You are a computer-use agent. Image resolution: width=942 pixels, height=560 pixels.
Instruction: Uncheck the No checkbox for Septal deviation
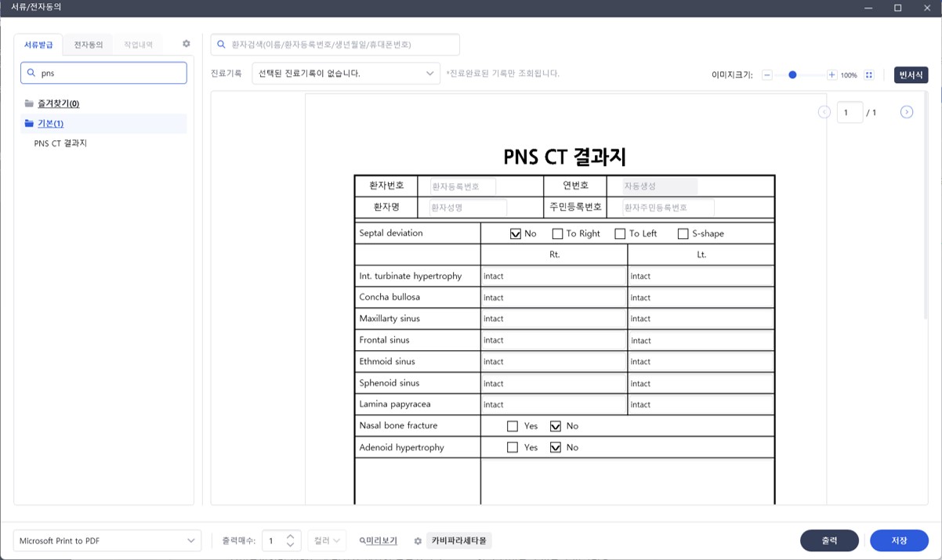(515, 233)
